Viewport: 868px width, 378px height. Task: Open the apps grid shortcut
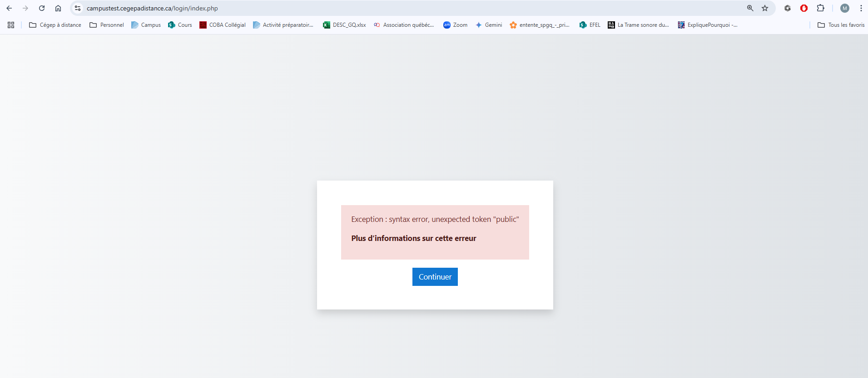coord(11,25)
